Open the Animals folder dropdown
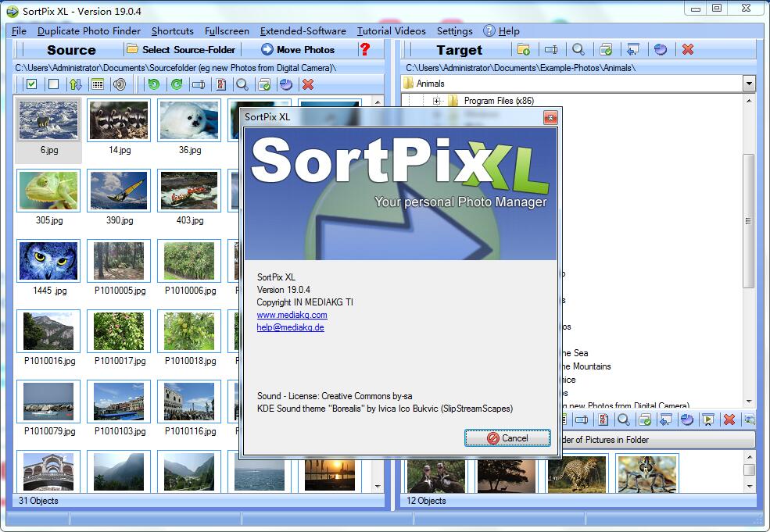This screenshot has height=532, width=770. 749,83
